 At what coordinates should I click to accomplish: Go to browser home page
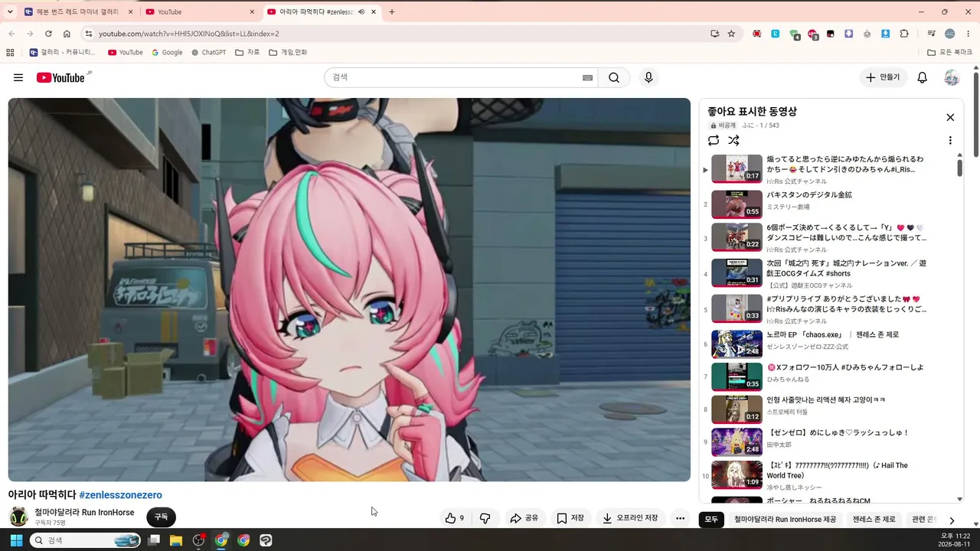pyautogui.click(x=67, y=34)
